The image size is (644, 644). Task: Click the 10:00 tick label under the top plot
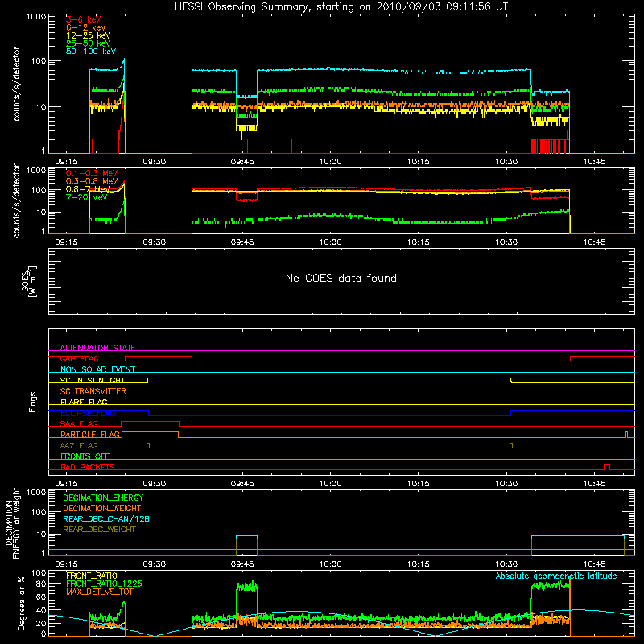[331, 162]
